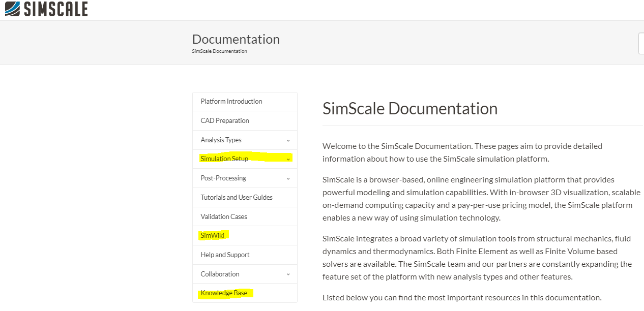Screen dimensions: 644x311
Task: Open Post-Processing page
Action: [x=223, y=178]
